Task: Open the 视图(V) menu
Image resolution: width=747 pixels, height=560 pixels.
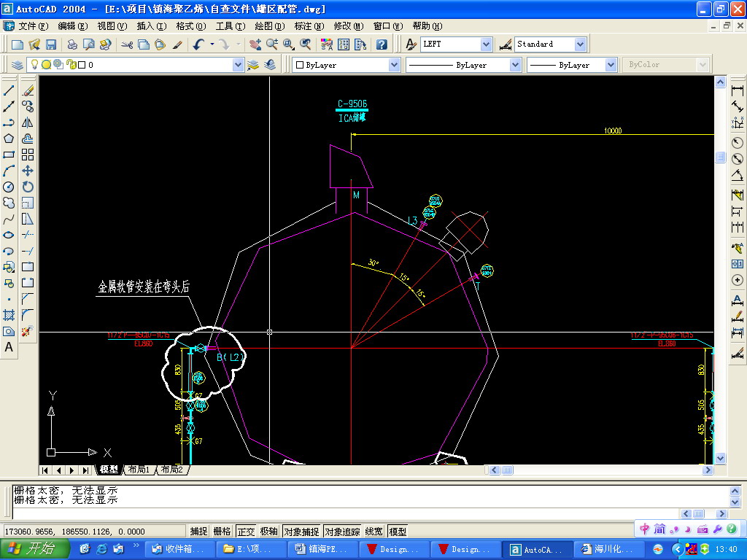Action: point(112,26)
